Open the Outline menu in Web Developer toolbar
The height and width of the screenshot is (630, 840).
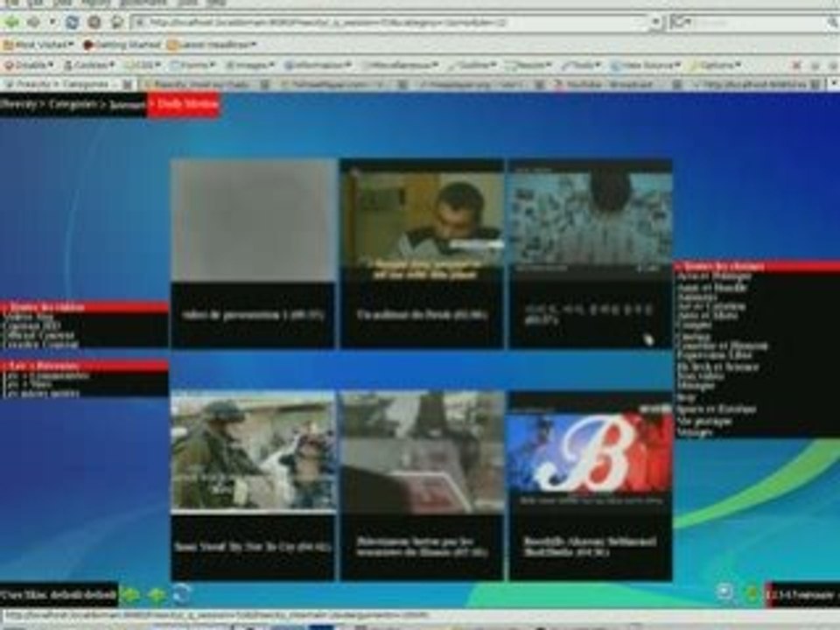[x=472, y=66]
